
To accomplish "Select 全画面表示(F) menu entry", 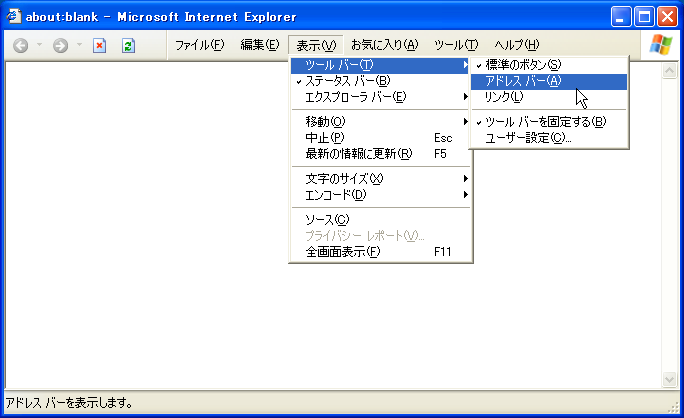I will pyautogui.click(x=380, y=252).
